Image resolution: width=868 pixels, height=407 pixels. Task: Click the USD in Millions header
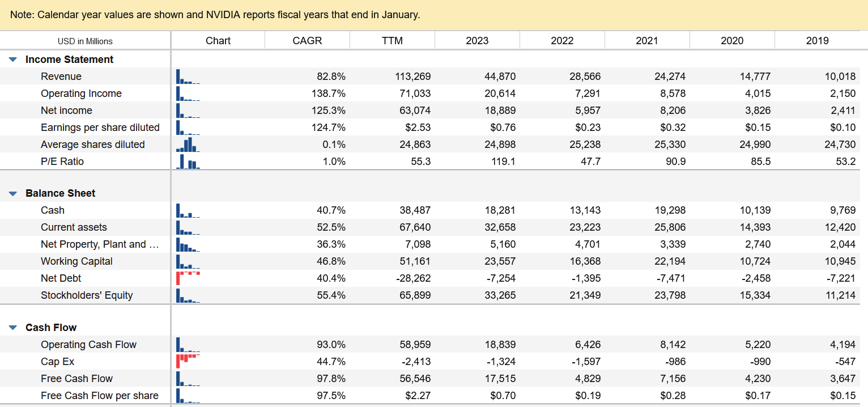tap(85, 41)
